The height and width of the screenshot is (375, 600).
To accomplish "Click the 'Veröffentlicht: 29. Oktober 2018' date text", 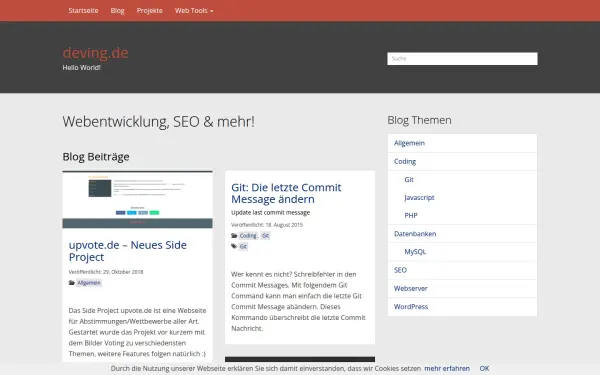I will click(x=106, y=272).
